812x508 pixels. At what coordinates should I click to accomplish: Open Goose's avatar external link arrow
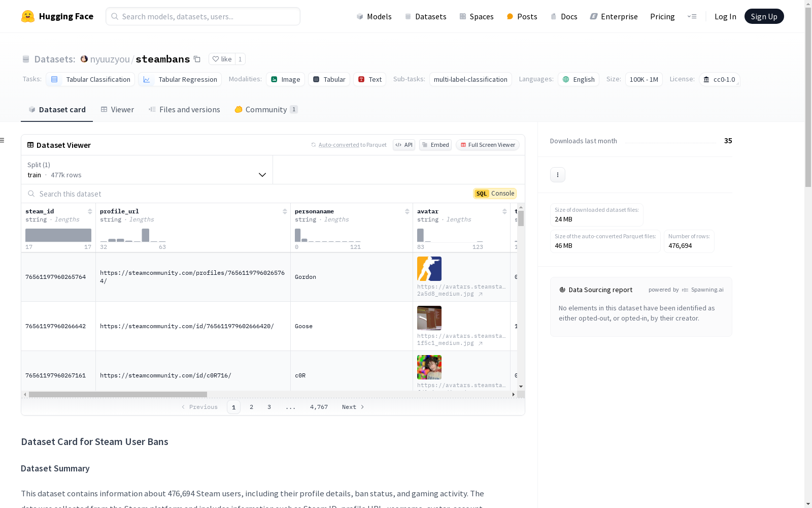click(x=480, y=343)
